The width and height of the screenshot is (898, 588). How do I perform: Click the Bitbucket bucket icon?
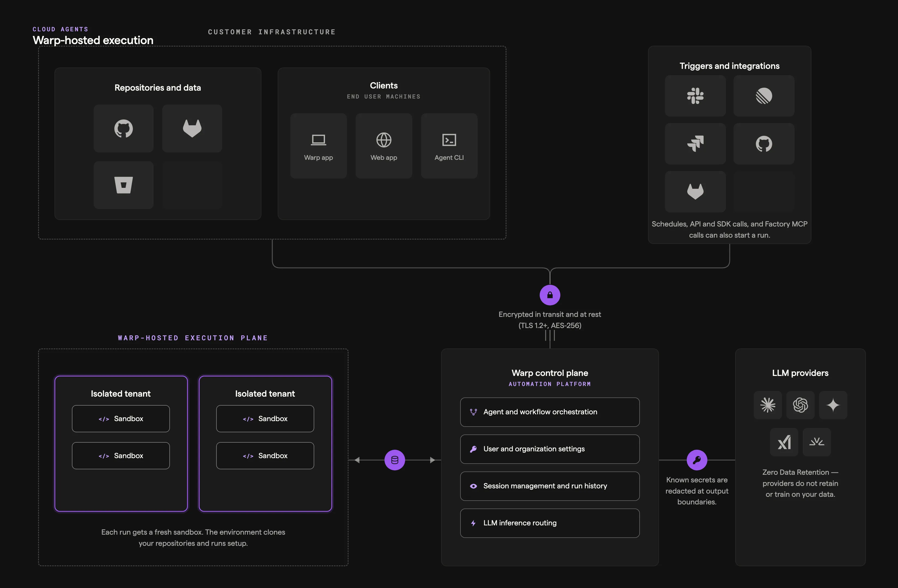pyautogui.click(x=123, y=185)
